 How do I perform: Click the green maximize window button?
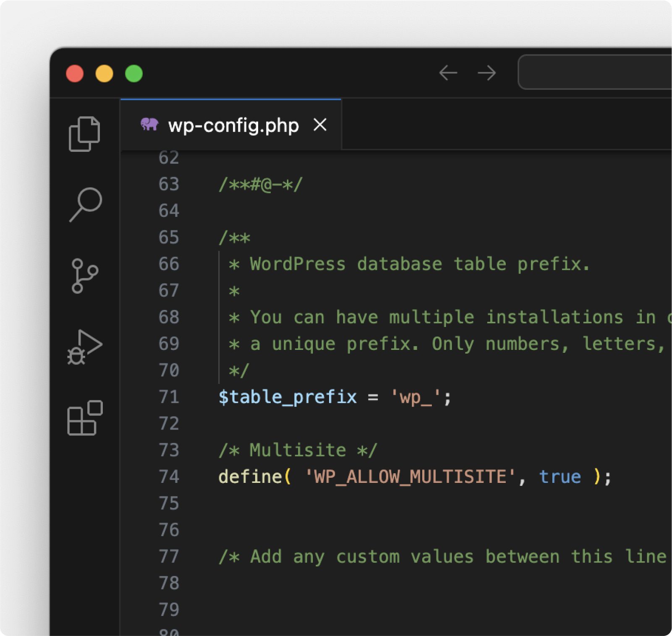click(x=134, y=73)
